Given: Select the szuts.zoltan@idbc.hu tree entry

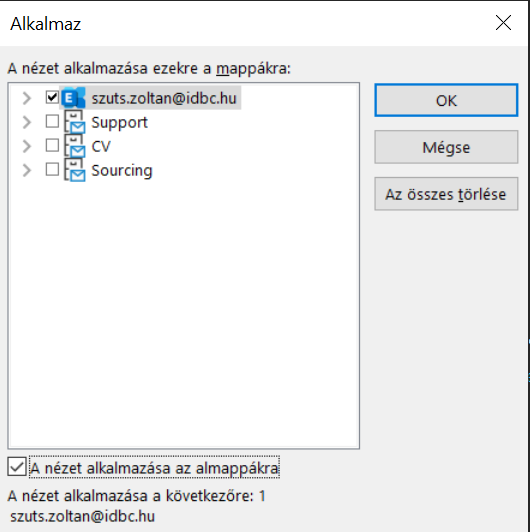Looking at the screenshot, I should (164, 98).
